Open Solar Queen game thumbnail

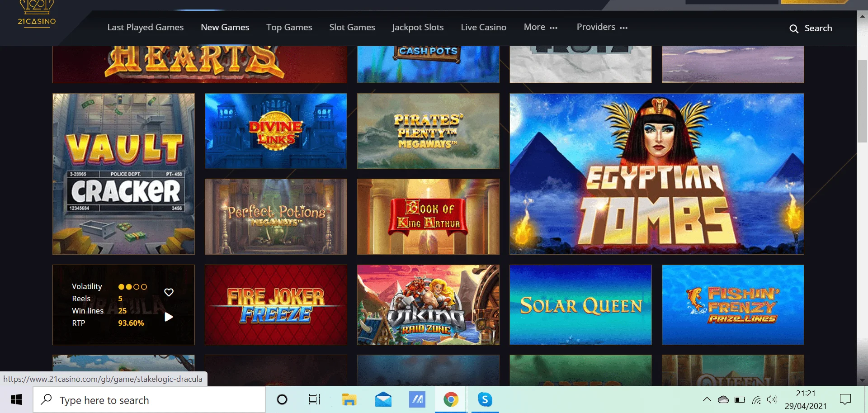pos(580,305)
